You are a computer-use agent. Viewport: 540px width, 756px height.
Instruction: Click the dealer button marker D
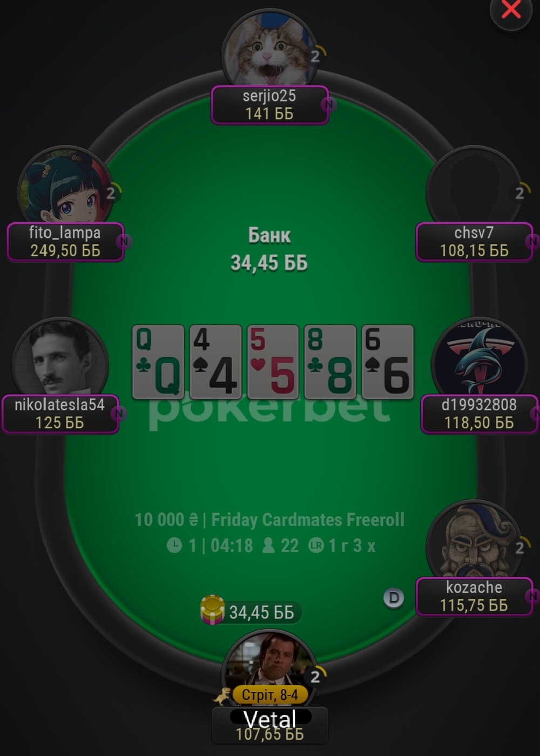point(394,598)
